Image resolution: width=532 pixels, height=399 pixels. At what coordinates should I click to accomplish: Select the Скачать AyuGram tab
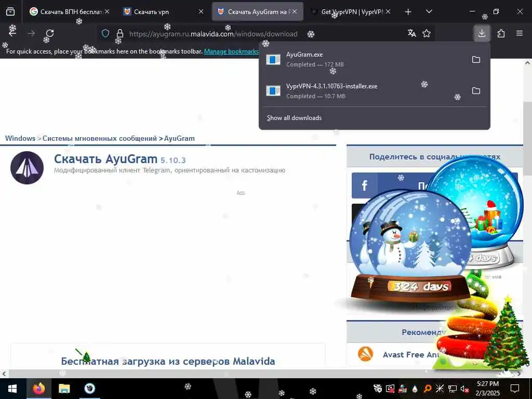tap(258, 11)
